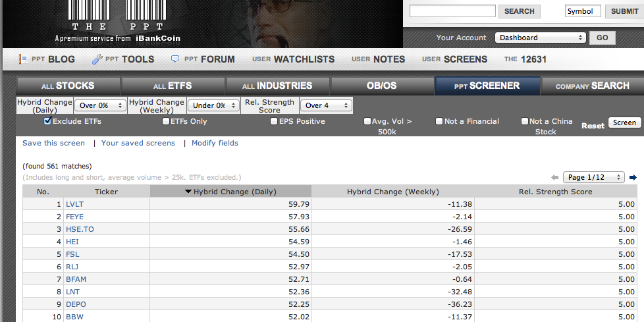The height and width of the screenshot is (322, 644).
Task: Check the Not a China Stock box
Action: click(524, 121)
